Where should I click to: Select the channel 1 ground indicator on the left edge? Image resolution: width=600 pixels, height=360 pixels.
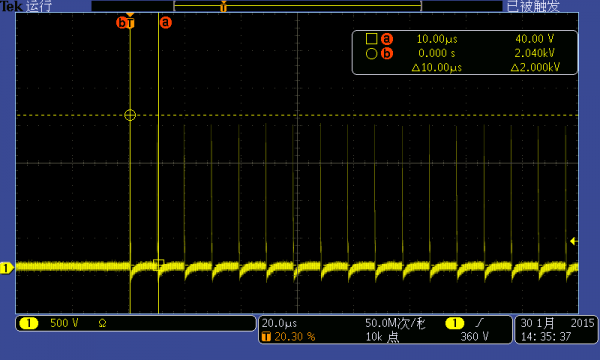pyautogui.click(x=7, y=268)
